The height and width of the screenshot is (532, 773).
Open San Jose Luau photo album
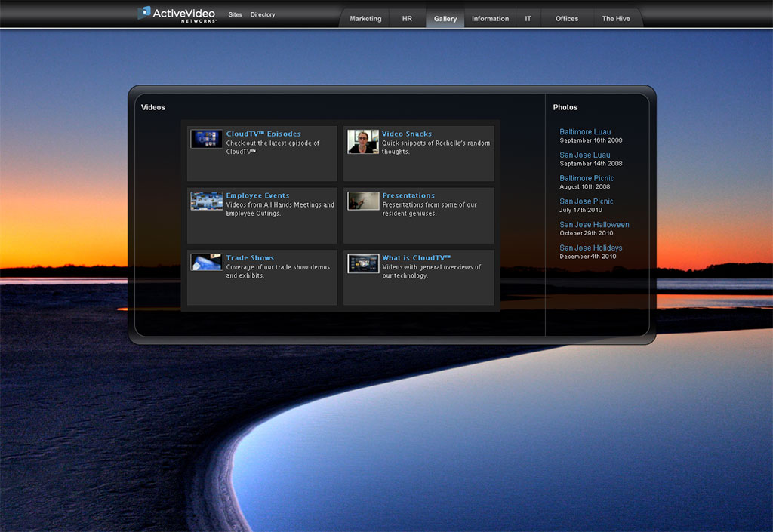pyautogui.click(x=585, y=155)
